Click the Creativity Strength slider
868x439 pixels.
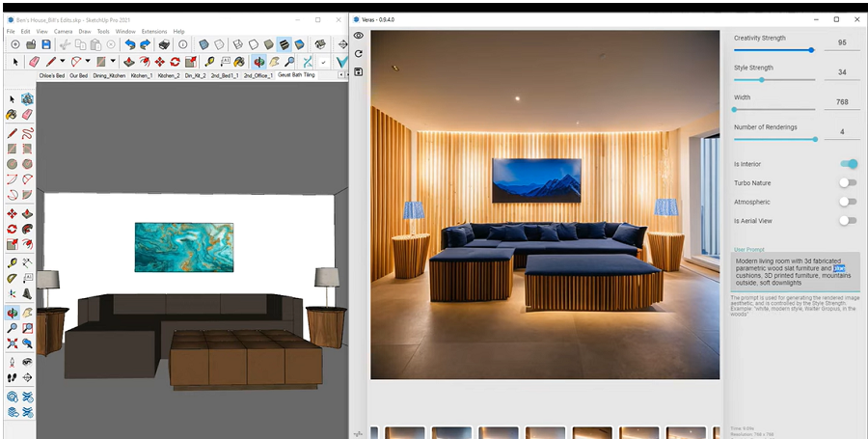coord(773,50)
